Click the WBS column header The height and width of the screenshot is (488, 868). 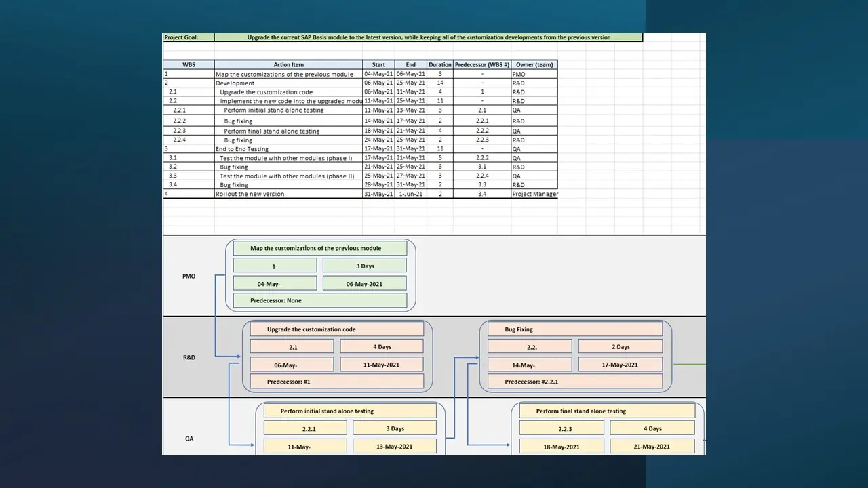[189, 65]
